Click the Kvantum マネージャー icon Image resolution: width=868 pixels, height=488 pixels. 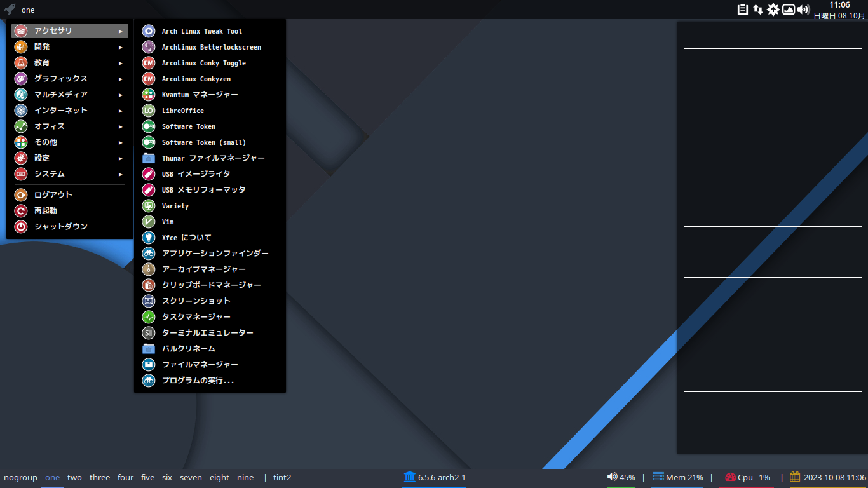148,95
